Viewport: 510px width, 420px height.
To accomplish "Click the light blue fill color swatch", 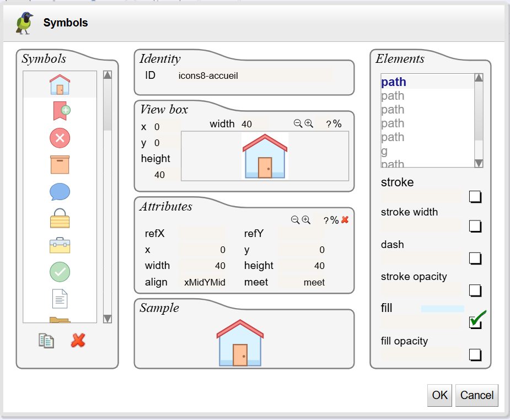I will (442, 309).
